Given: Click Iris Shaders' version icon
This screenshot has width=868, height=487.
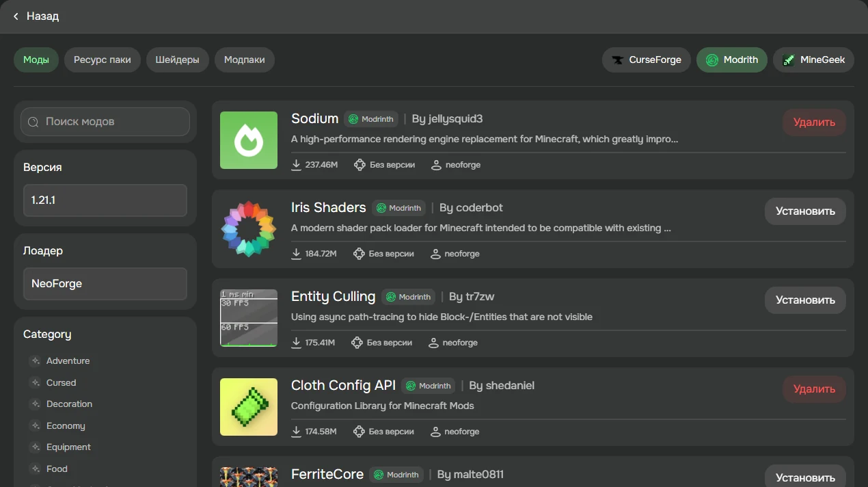Looking at the screenshot, I should tap(359, 254).
